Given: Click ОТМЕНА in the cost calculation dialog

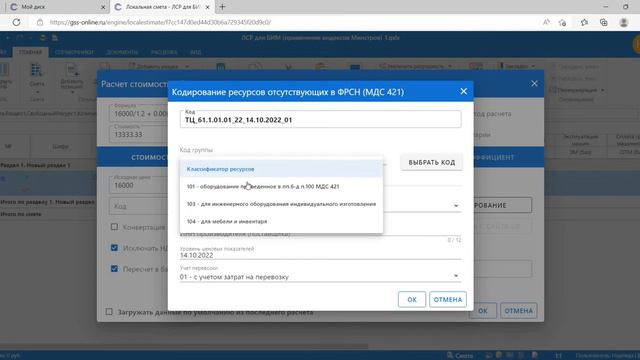Looking at the screenshot, I should pyautogui.click(x=518, y=311).
